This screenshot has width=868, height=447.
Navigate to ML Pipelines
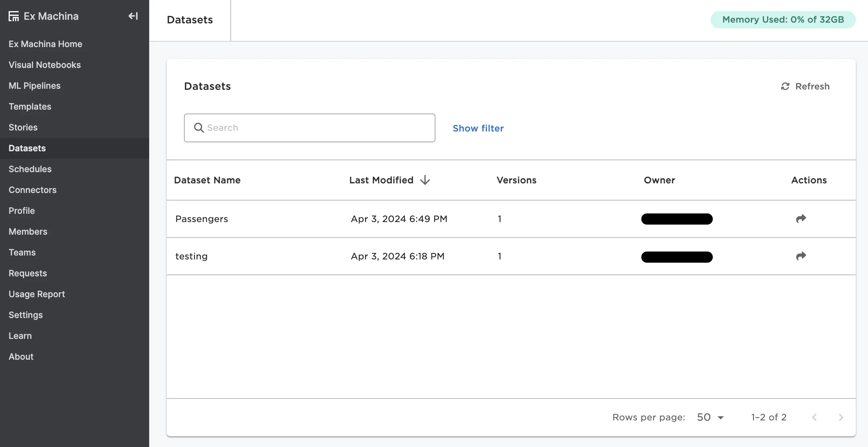click(34, 86)
